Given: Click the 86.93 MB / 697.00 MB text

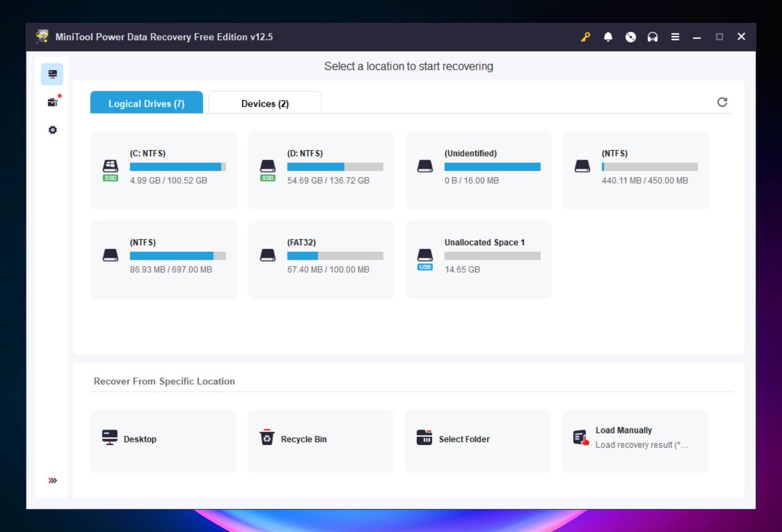Looking at the screenshot, I should pos(171,269).
